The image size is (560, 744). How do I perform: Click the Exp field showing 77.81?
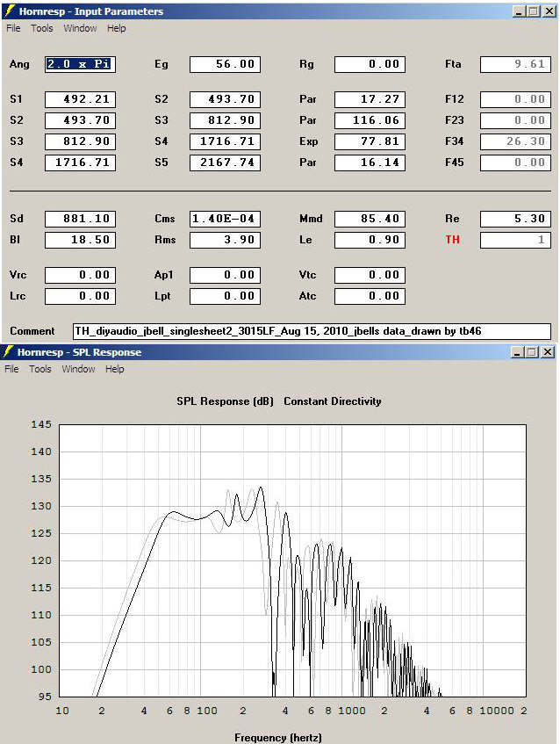[370, 141]
